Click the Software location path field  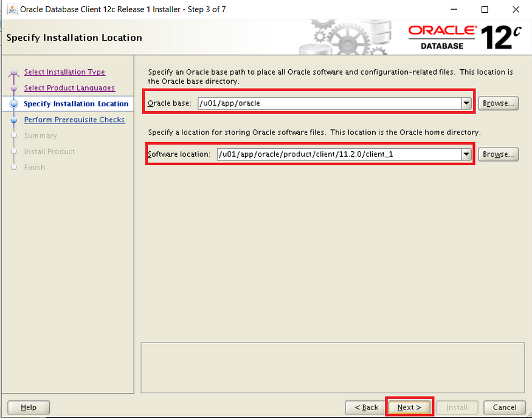tap(339, 154)
